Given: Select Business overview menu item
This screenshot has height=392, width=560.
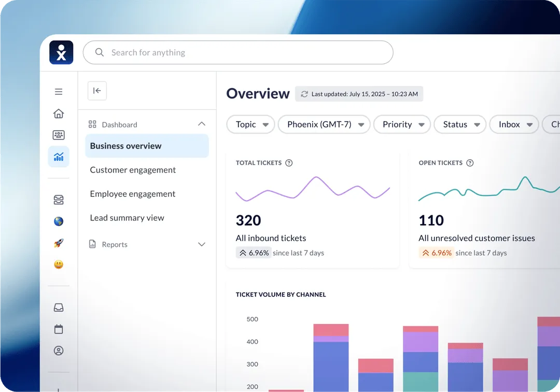Looking at the screenshot, I should [x=147, y=146].
